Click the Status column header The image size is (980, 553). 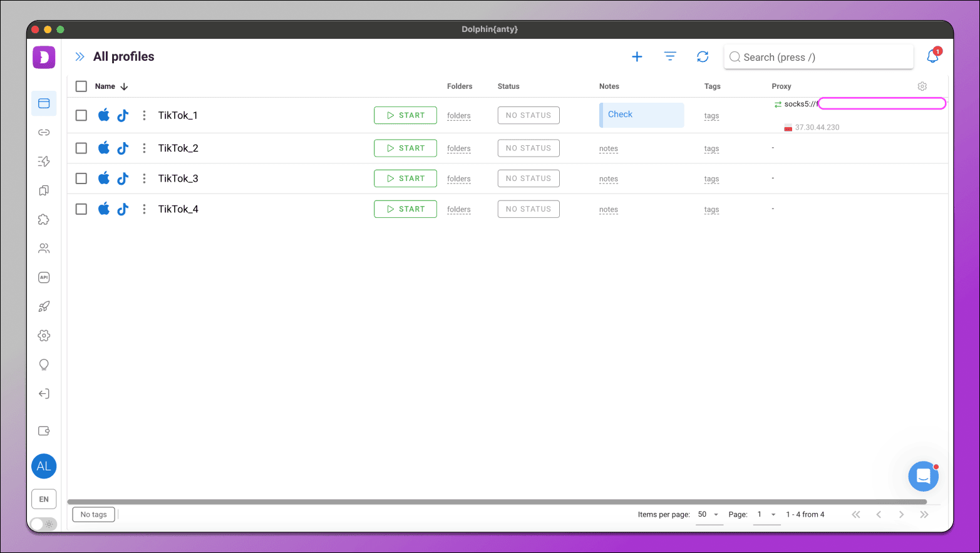pos(508,86)
